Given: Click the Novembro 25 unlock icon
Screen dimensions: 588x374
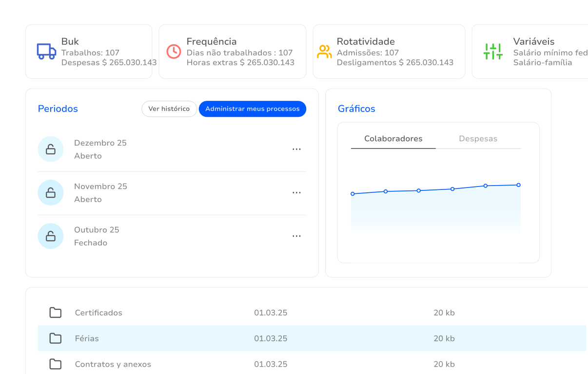Looking at the screenshot, I should [x=51, y=193].
